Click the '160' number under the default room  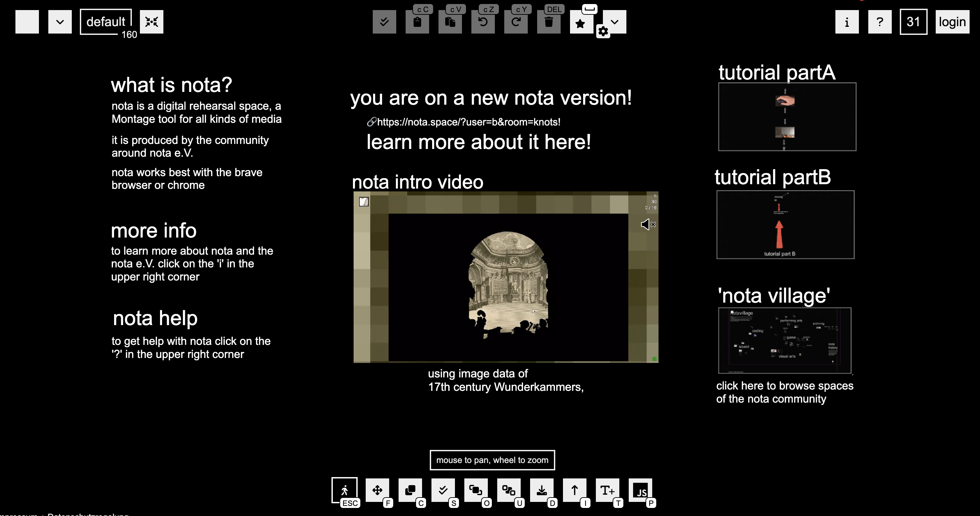point(130,35)
